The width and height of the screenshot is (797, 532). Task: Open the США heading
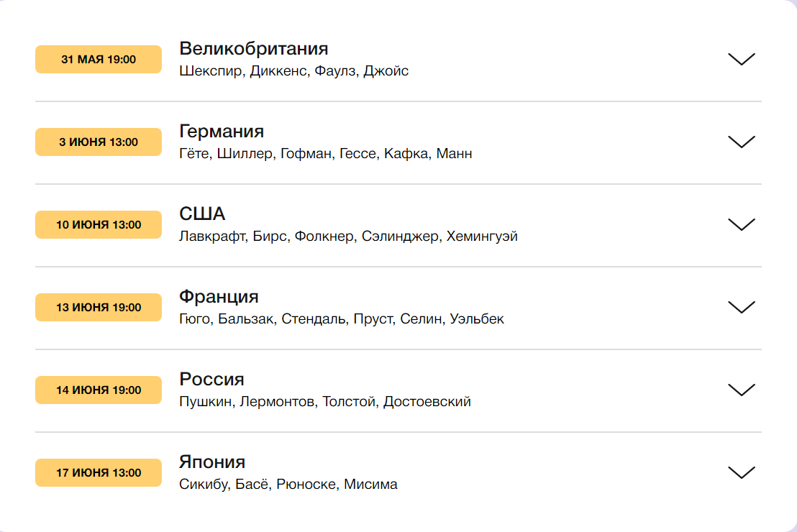tap(202, 214)
